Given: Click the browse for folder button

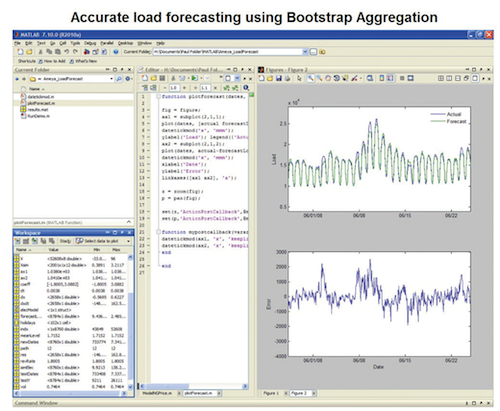Looking at the screenshot, I should tap(313, 52).
